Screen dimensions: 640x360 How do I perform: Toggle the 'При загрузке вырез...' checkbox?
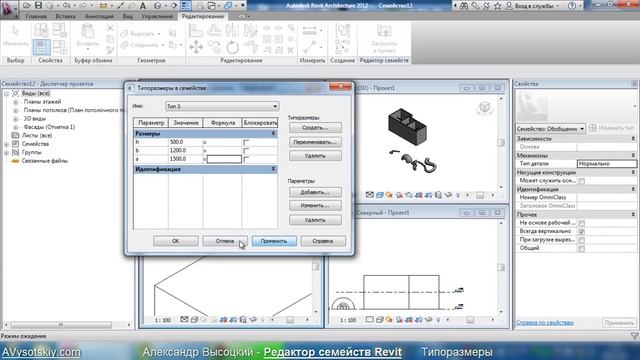tap(582, 240)
